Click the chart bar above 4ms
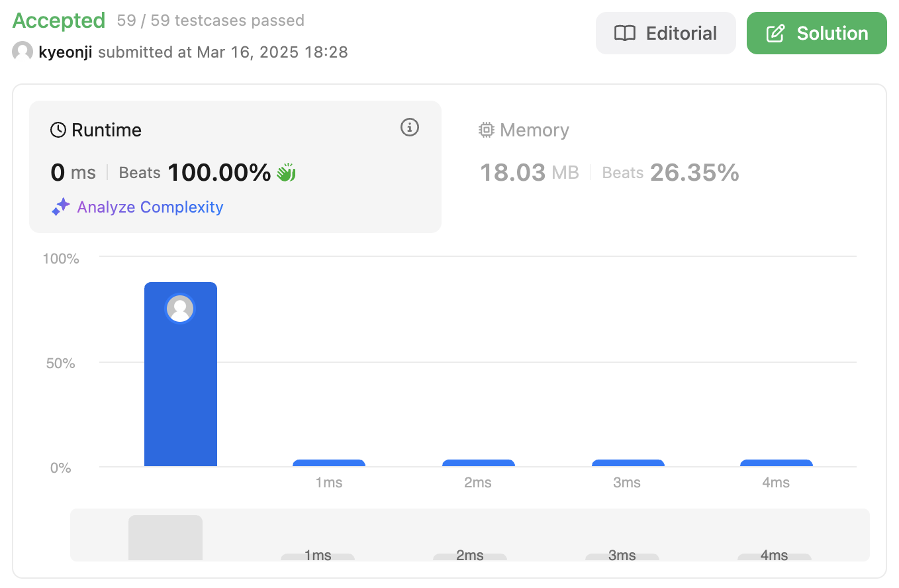This screenshot has width=899, height=588. coord(777,463)
